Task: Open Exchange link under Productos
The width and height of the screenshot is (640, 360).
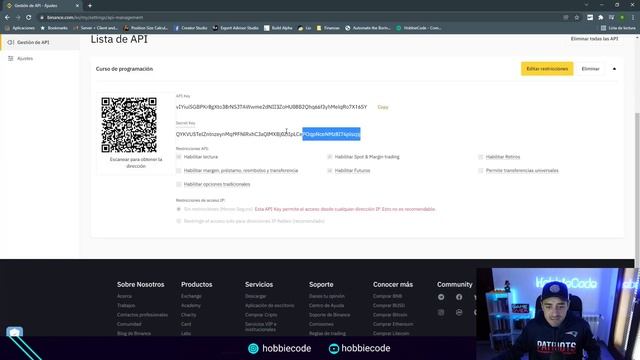Action: click(x=191, y=296)
